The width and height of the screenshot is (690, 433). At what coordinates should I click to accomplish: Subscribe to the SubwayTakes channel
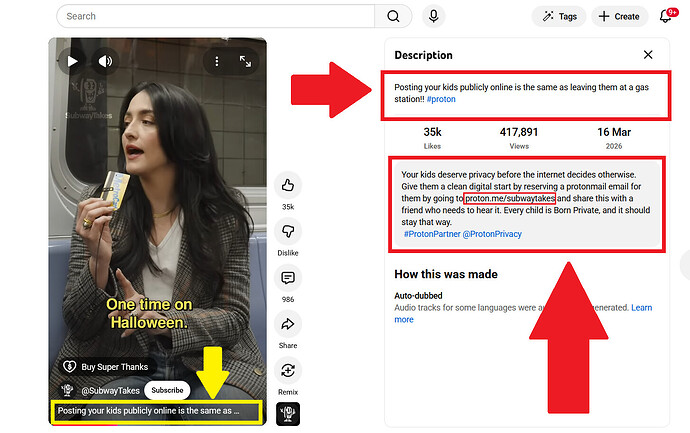[167, 390]
